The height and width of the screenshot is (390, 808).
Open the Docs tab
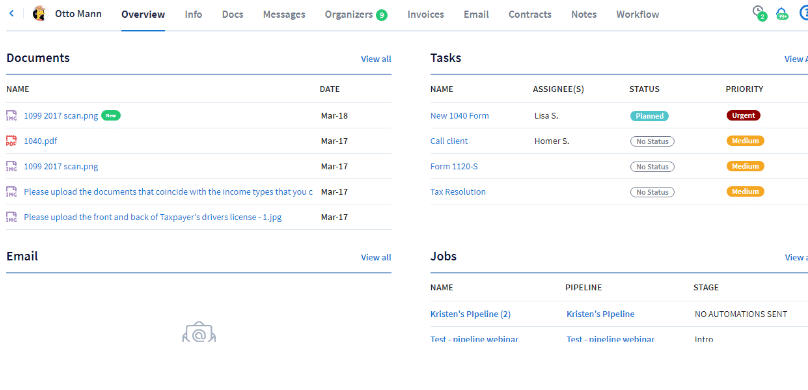pyautogui.click(x=232, y=14)
